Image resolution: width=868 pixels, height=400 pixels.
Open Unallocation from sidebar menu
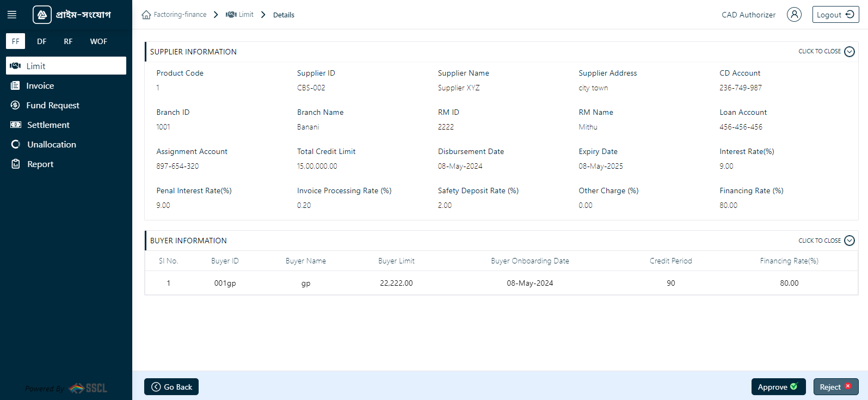point(66,144)
